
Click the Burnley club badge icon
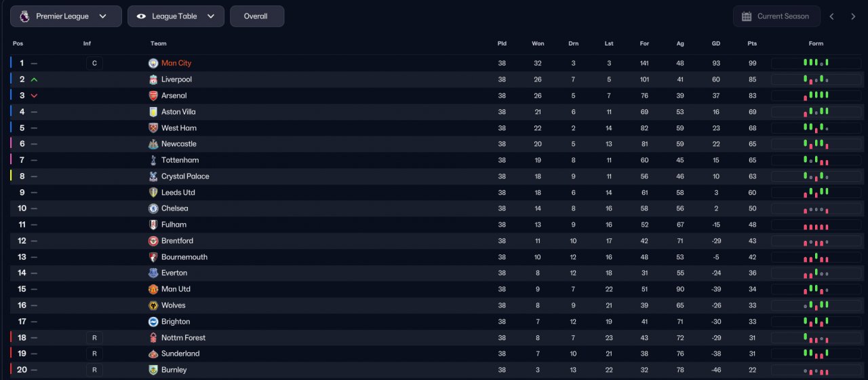pos(153,370)
